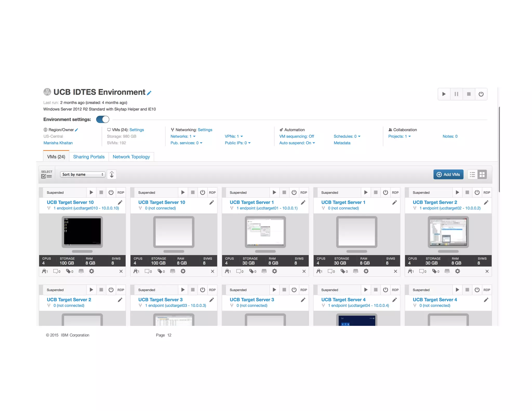
Task: Open RDP for the ucdtarget04 VM
Action: pos(395,290)
